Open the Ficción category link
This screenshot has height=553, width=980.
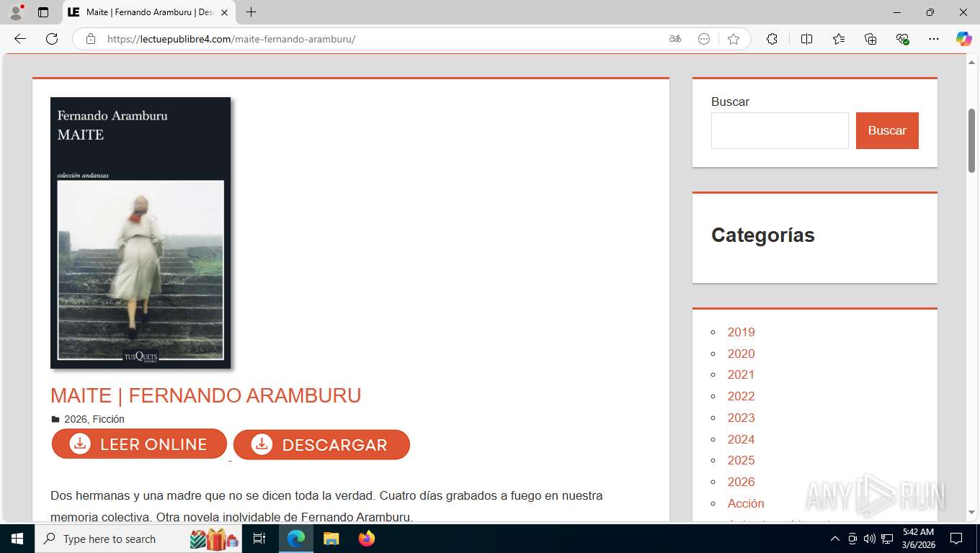click(x=108, y=419)
